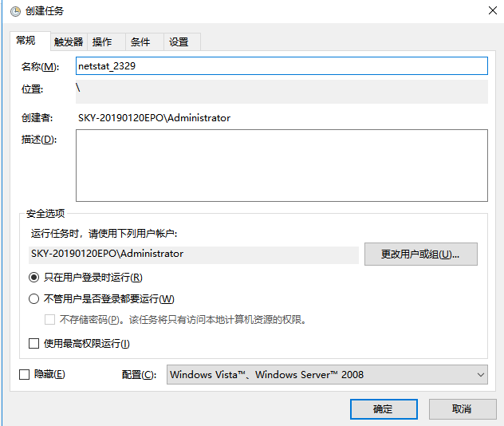Viewport: 504px width, 426px height.
Task: Click the 运行任务时，请使用下列用户帐户 label
Action: 104,234
